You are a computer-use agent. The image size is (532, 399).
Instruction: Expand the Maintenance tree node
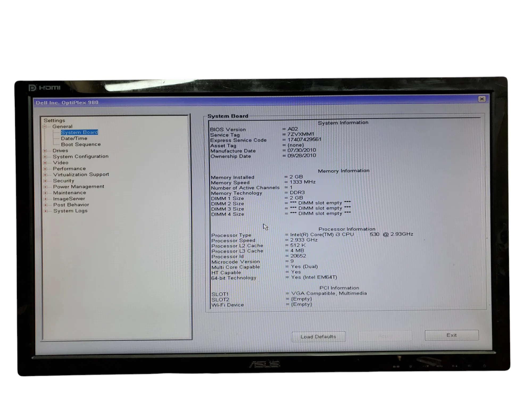click(x=45, y=193)
